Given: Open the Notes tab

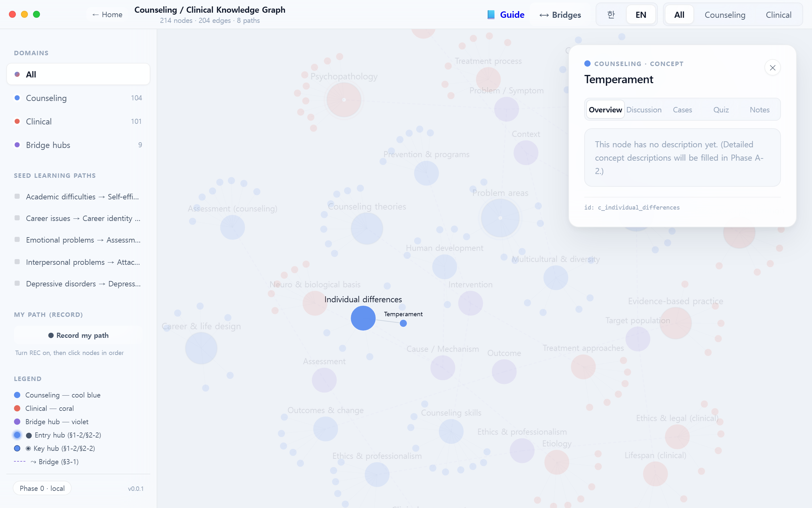Looking at the screenshot, I should (x=760, y=110).
